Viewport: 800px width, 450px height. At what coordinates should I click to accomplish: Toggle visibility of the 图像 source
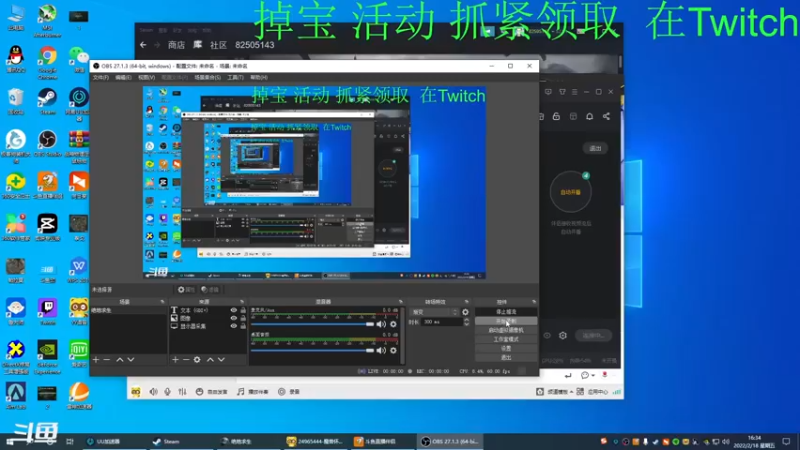[x=234, y=318]
